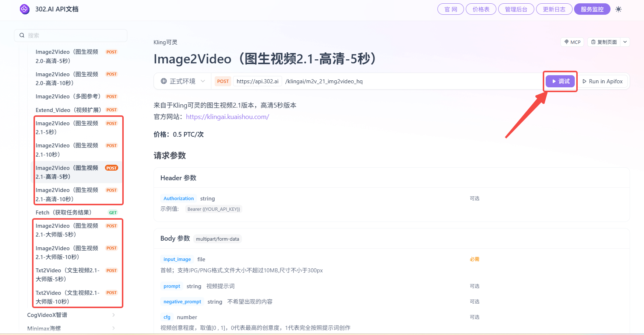Select Image2Video 图生视频2.0-高清-5秒 in sidebar
Viewport: 644px width, 335px height.
(77, 56)
